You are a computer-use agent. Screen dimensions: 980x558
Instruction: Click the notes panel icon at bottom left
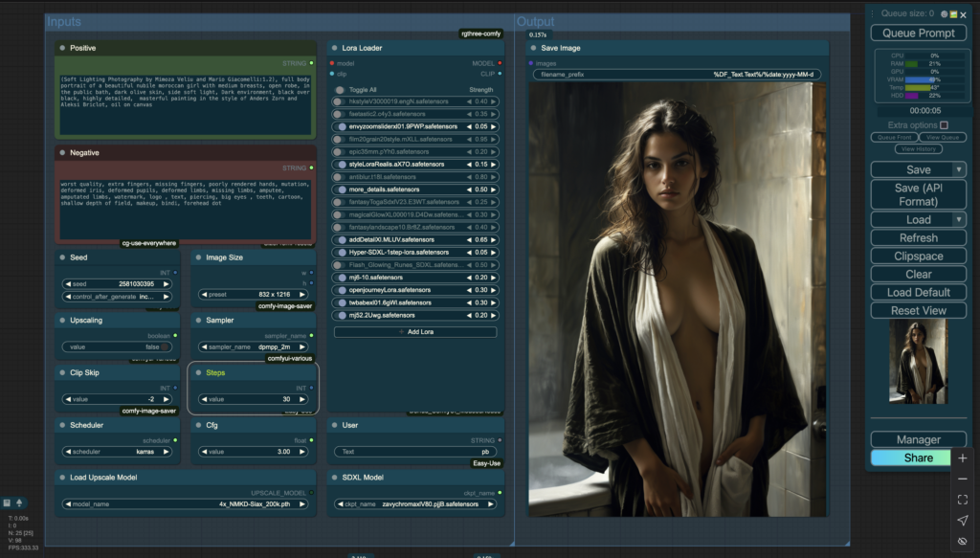tap(7, 502)
